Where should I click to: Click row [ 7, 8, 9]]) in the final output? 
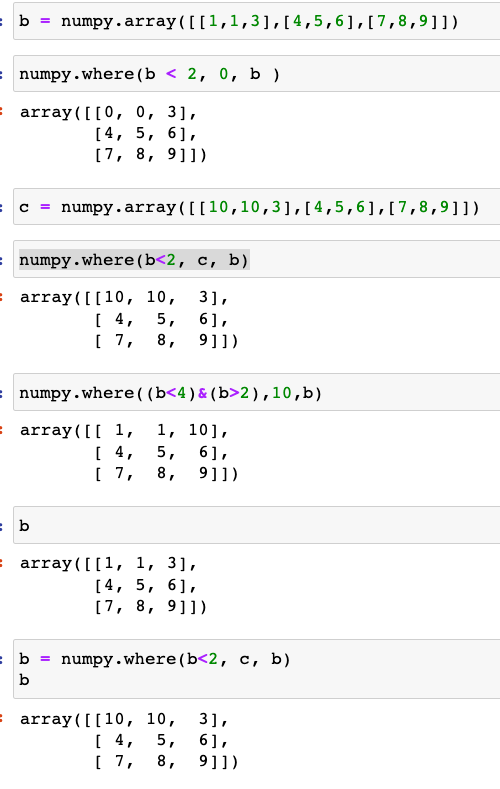point(166,761)
